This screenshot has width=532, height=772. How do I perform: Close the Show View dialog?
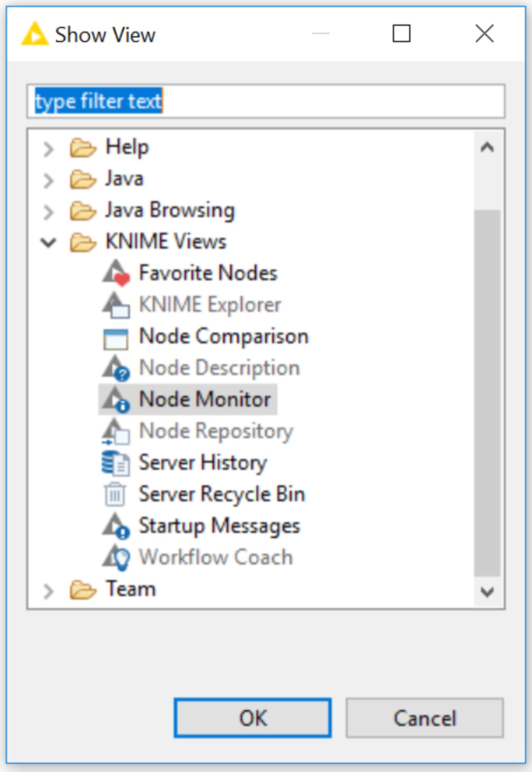pyautogui.click(x=484, y=34)
